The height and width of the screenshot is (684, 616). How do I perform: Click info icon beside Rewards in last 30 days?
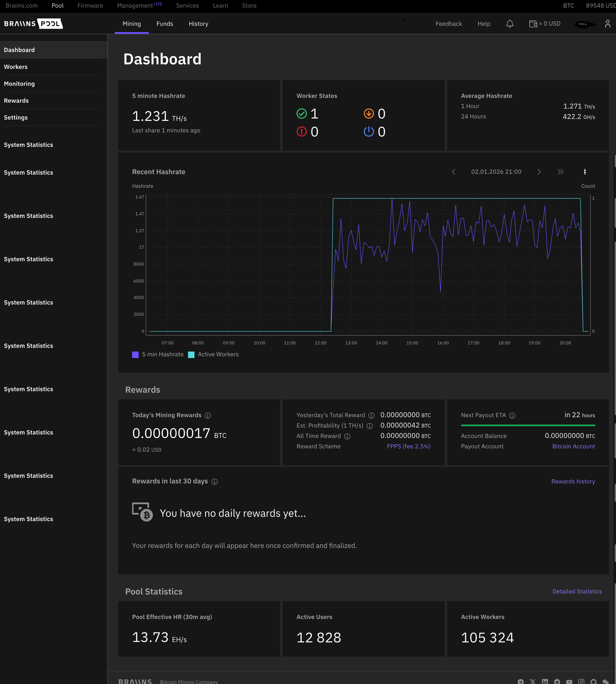click(x=215, y=482)
